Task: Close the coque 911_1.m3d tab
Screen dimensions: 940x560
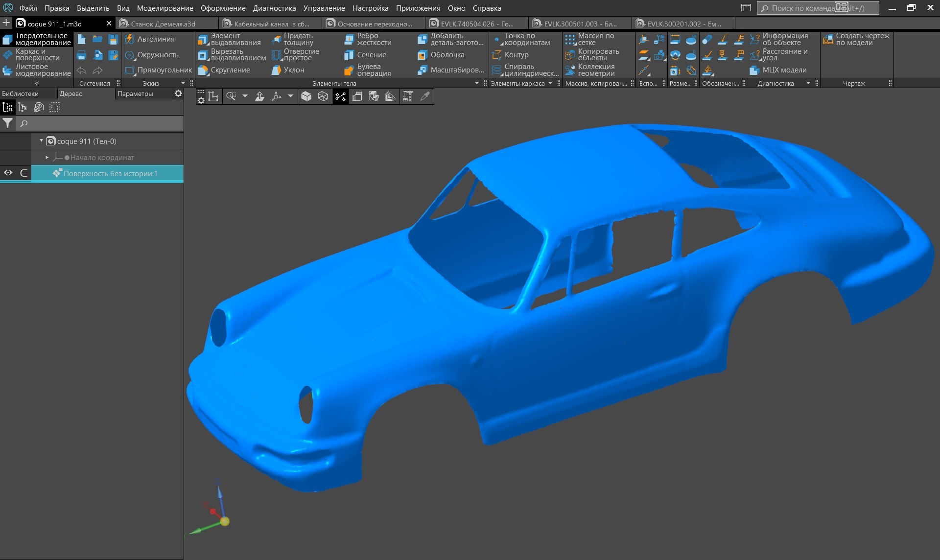Action: (109, 23)
